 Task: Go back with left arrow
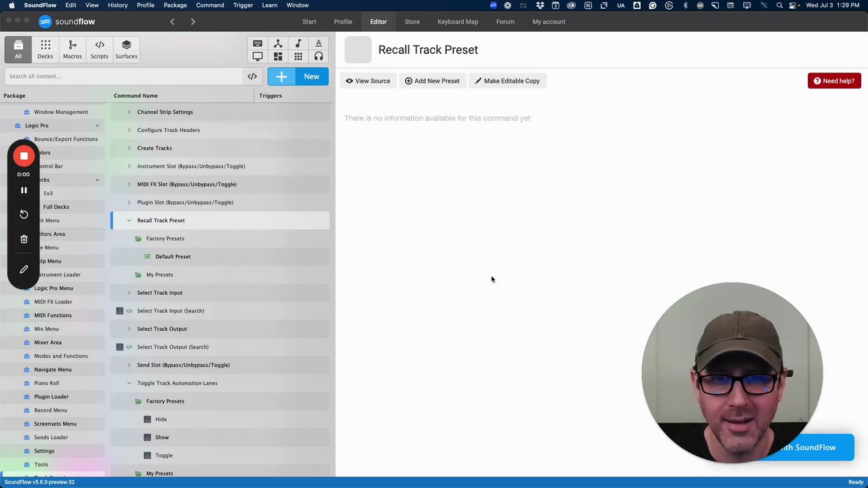[172, 22]
